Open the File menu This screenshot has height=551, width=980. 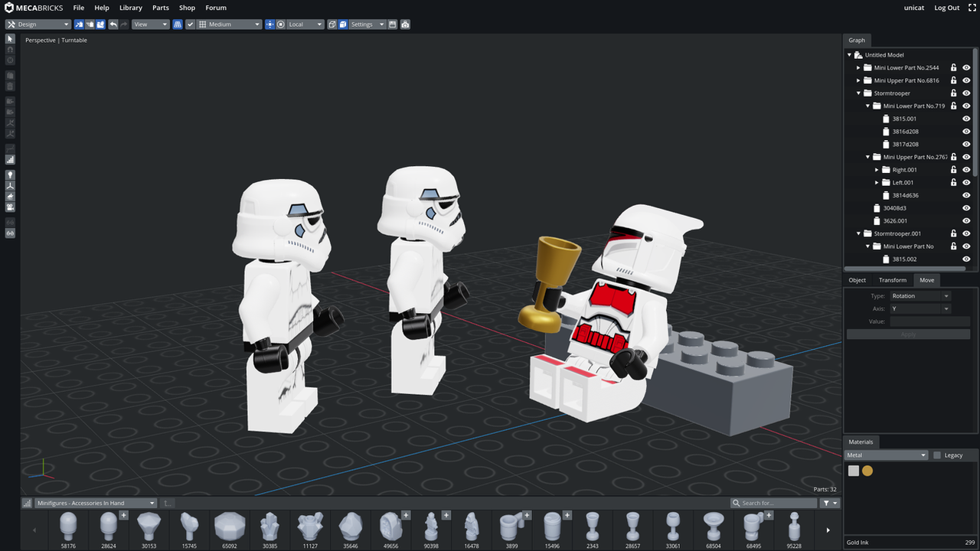[x=79, y=8]
